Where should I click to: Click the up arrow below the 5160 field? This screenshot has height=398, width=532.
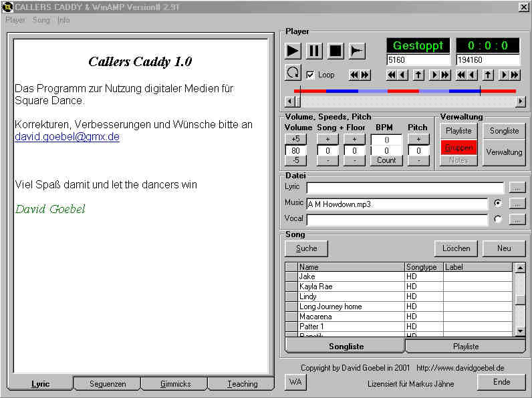pos(418,75)
